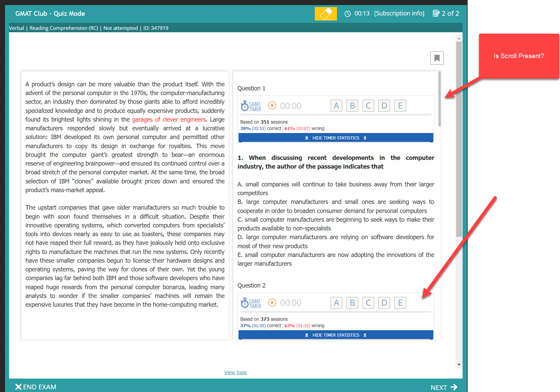Click the yellow eraser highlight tool

326,14
